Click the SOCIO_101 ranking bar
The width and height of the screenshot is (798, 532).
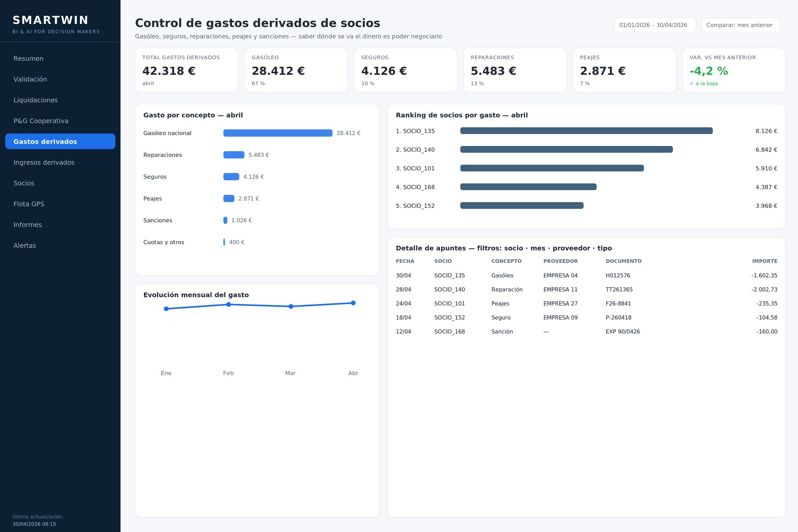[x=552, y=168]
